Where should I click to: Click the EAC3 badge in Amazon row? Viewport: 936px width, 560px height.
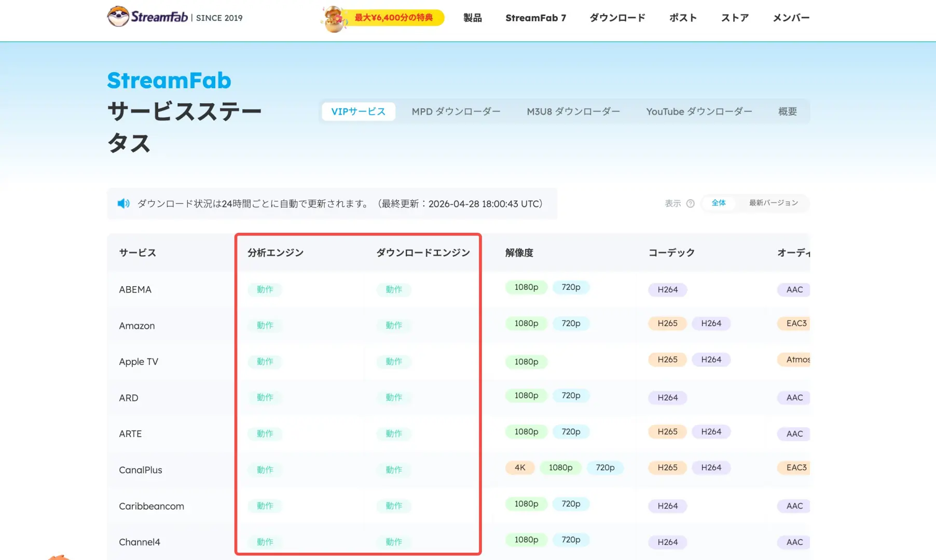point(794,324)
